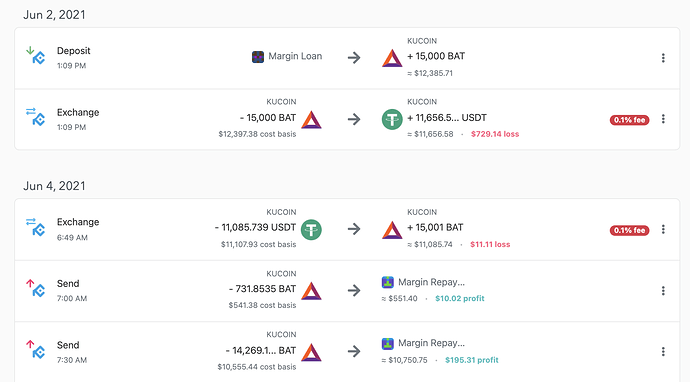Viewport: 690px width, 382px height.
Task: Click the $10.02 profit label
Action: [460, 298]
